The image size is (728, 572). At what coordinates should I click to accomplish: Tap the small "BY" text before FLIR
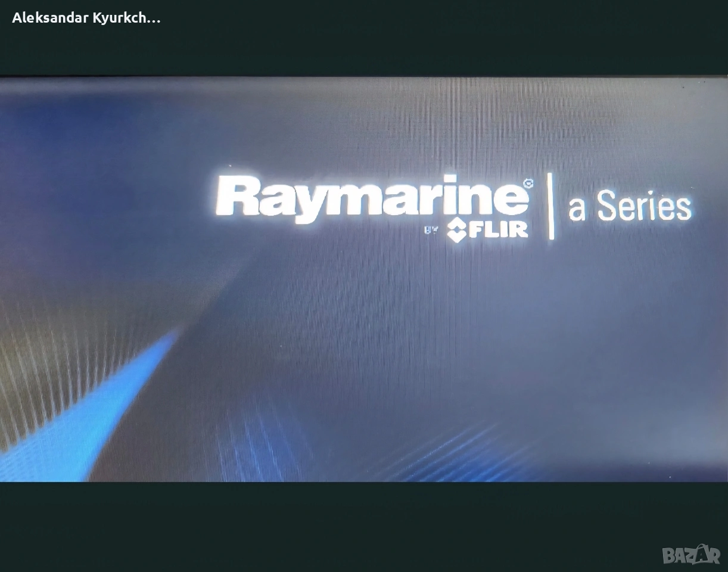click(x=431, y=230)
